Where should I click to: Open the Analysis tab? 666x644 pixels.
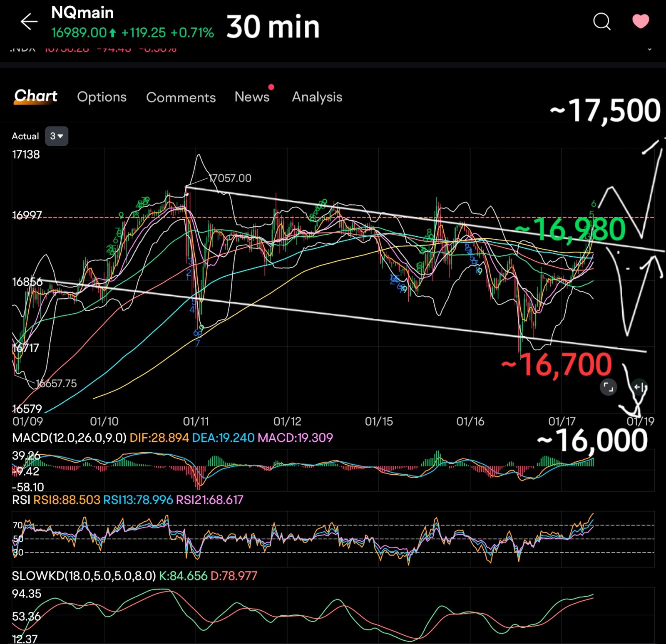click(x=317, y=97)
